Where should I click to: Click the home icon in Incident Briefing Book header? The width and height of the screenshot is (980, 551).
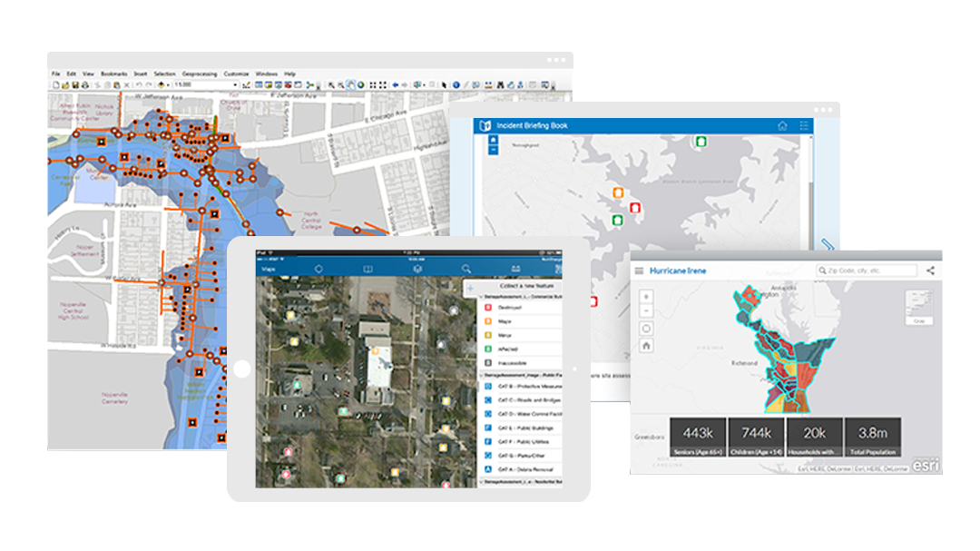(782, 125)
